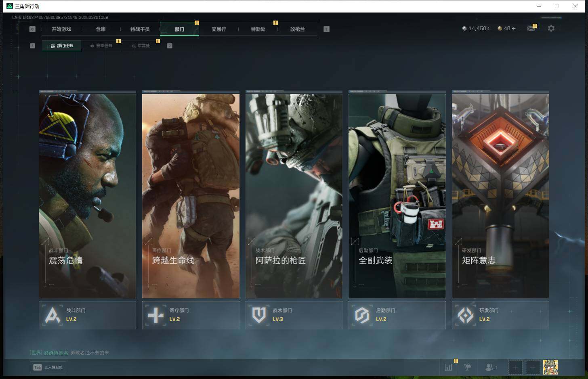The height and width of the screenshot is (379, 588).
Task: Go to the 改枪台 tab
Action: click(297, 29)
